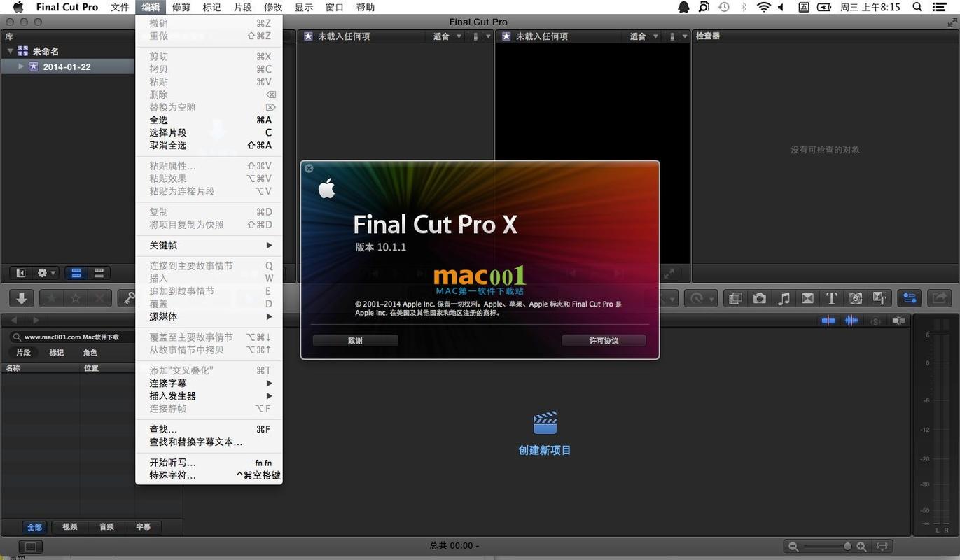The width and height of the screenshot is (960, 560).
Task: Toggle the Libraries sidebar visibility button
Action: pyautogui.click(x=21, y=273)
